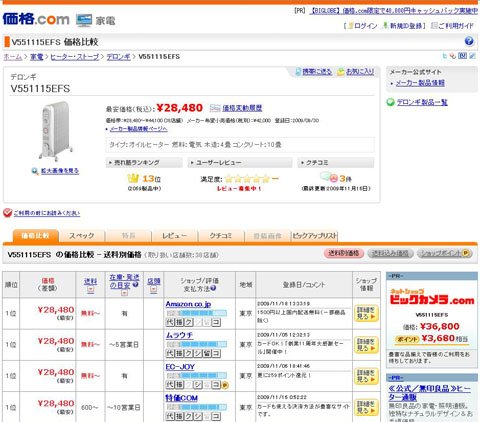This screenshot has width=480, height=422.
Task: Click the folder icon beside お気に入り
Action: coord(340,72)
